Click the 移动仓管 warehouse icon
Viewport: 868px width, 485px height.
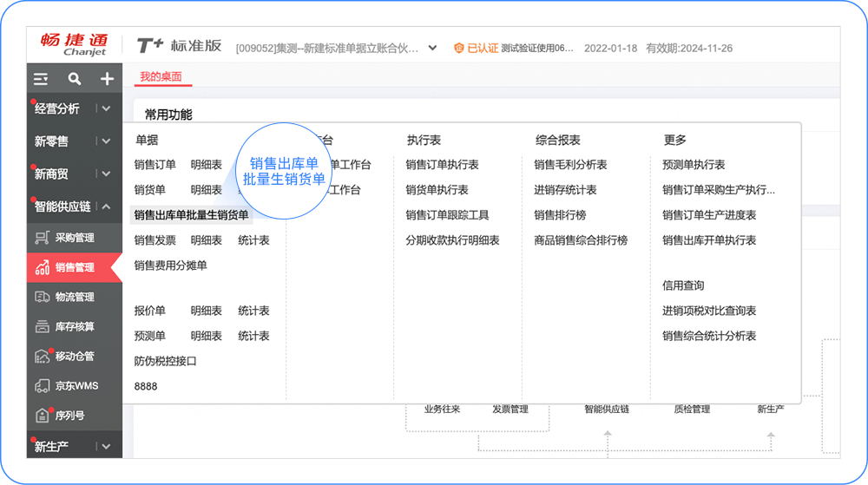coord(42,357)
